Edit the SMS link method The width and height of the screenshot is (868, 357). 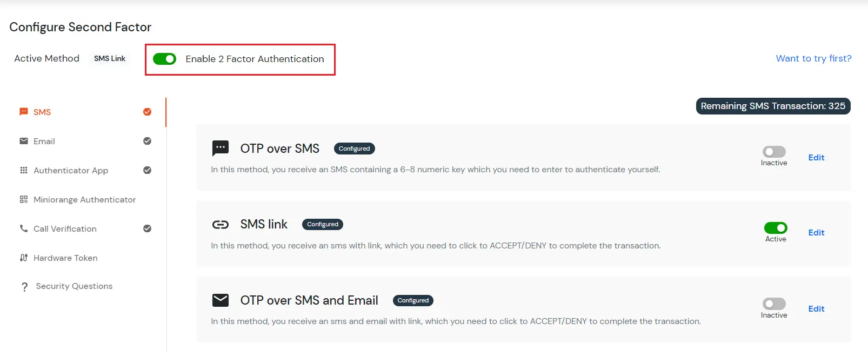point(816,233)
